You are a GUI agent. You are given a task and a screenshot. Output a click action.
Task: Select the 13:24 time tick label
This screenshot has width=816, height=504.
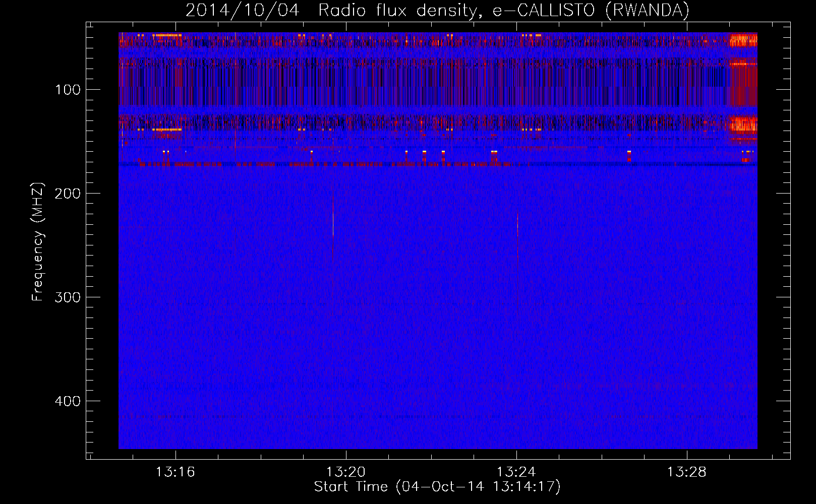pyautogui.click(x=516, y=472)
